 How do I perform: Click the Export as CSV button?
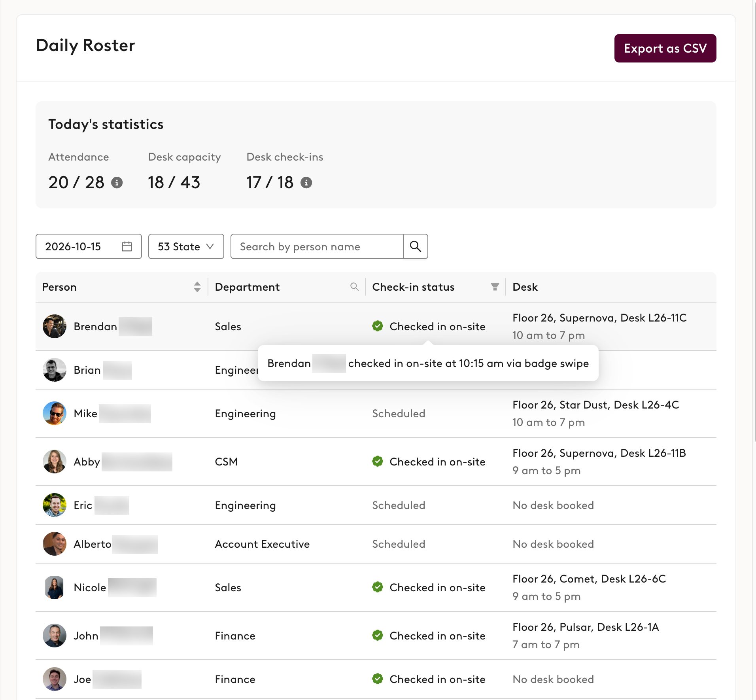click(x=665, y=48)
